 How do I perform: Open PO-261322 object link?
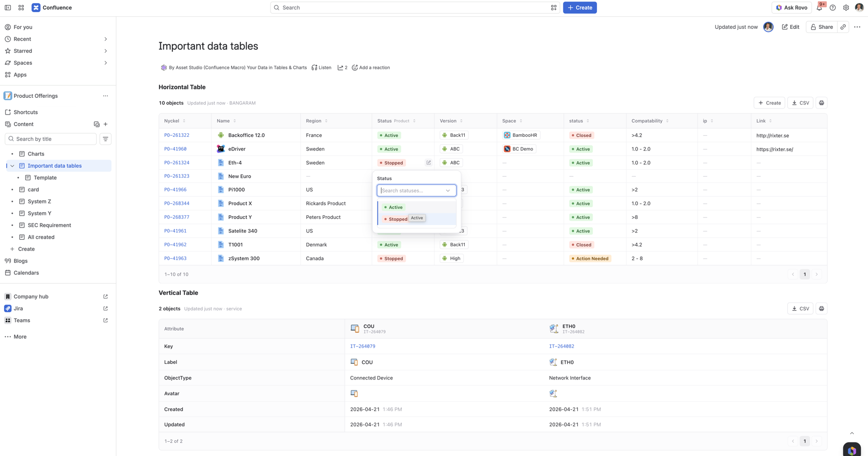177,135
